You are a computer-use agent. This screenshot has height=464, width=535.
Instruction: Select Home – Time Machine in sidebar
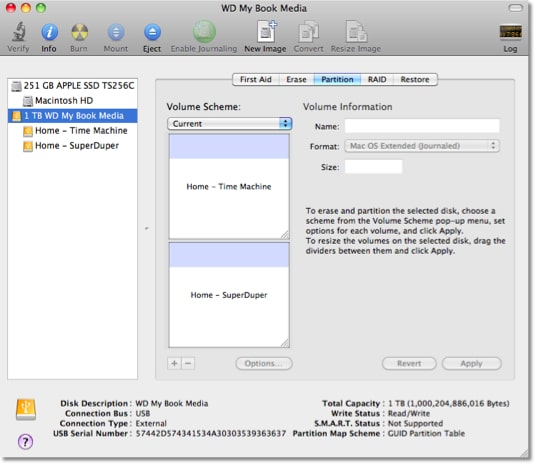[73, 131]
